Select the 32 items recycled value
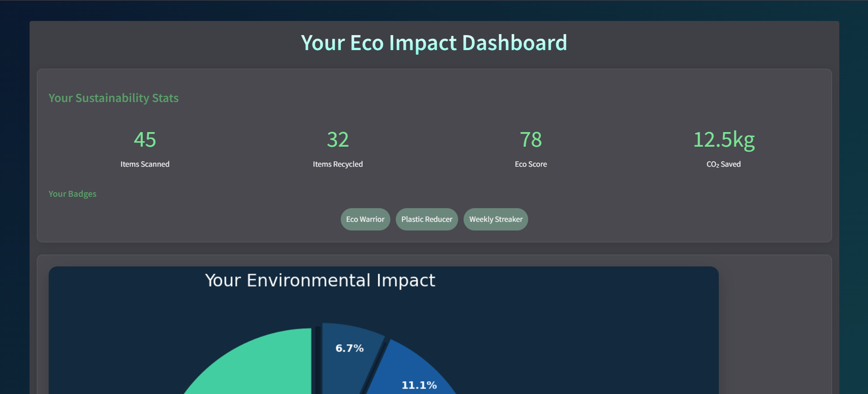The height and width of the screenshot is (394, 868). click(338, 139)
